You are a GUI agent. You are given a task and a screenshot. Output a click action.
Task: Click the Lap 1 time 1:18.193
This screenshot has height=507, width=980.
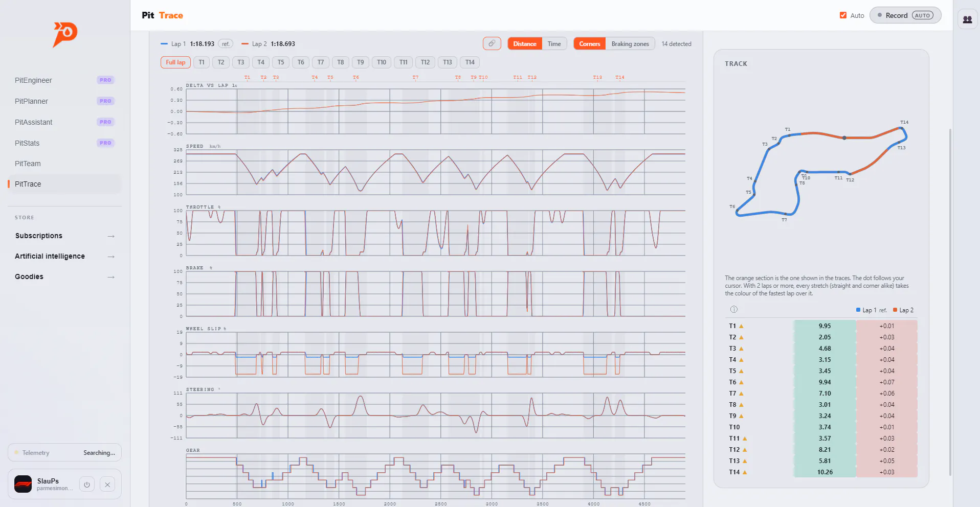[202, 44]
